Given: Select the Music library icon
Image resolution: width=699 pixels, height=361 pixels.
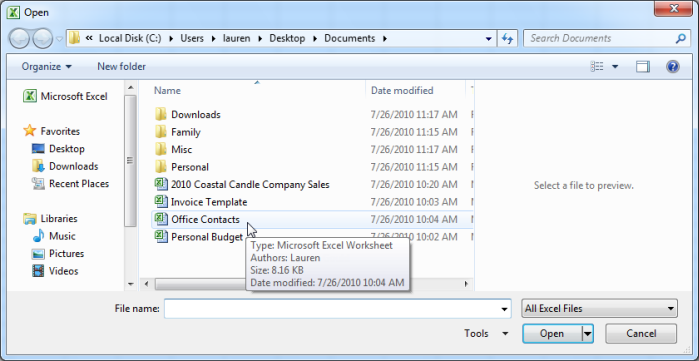Looking at the screenshot, I should coord(39,236).
